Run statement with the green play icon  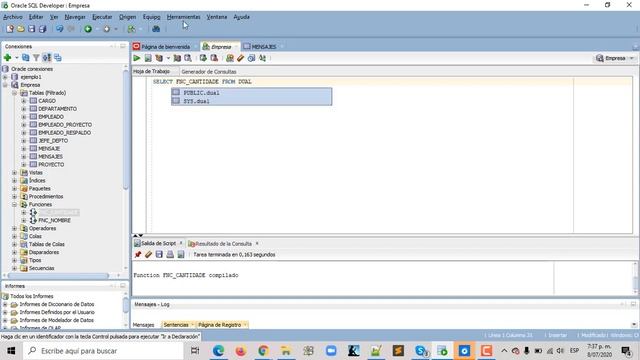(137, 58)
